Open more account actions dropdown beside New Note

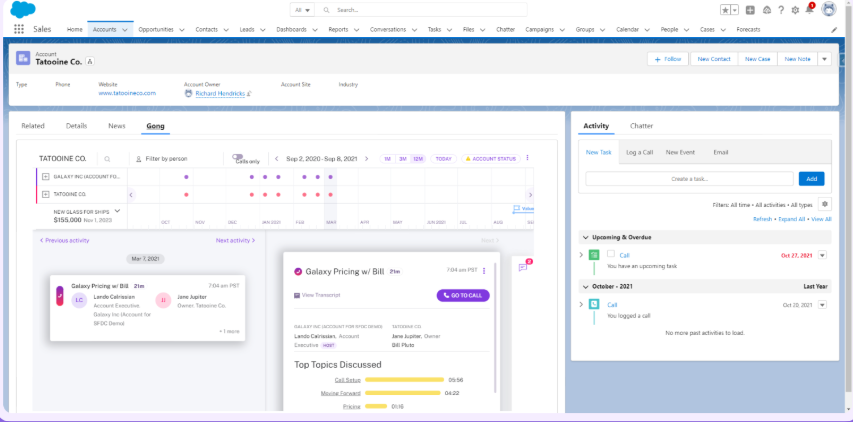pyautogui.click(x=824, y=59)
